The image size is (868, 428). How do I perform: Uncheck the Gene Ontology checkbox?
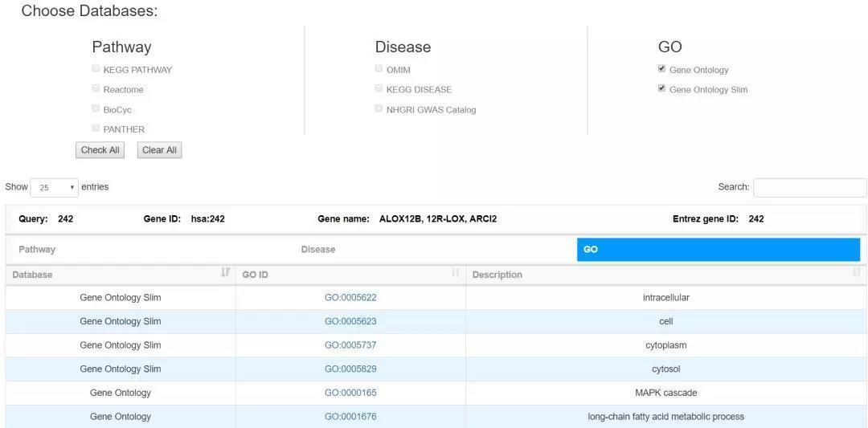click(662, 69)
